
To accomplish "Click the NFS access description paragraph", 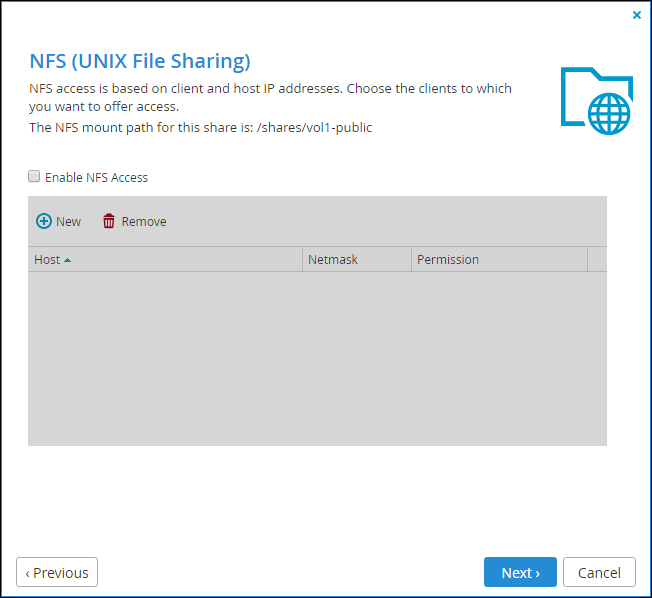I will (270, 97).
